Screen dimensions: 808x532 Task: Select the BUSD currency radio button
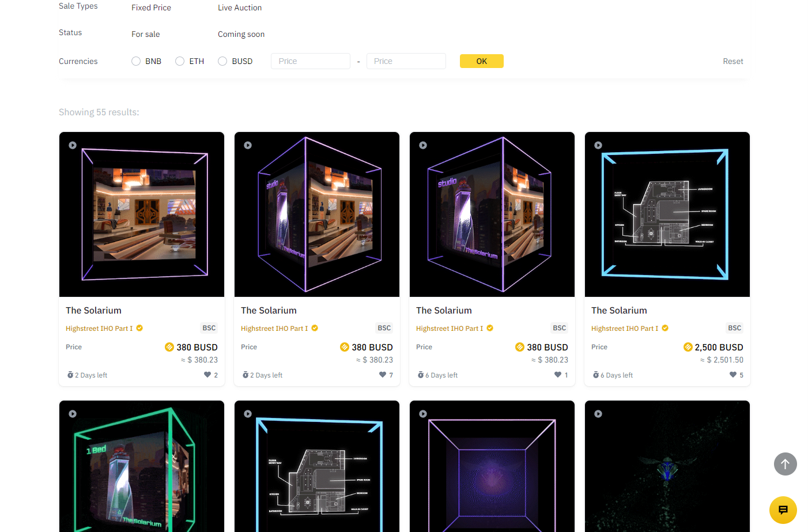[222, 61]
